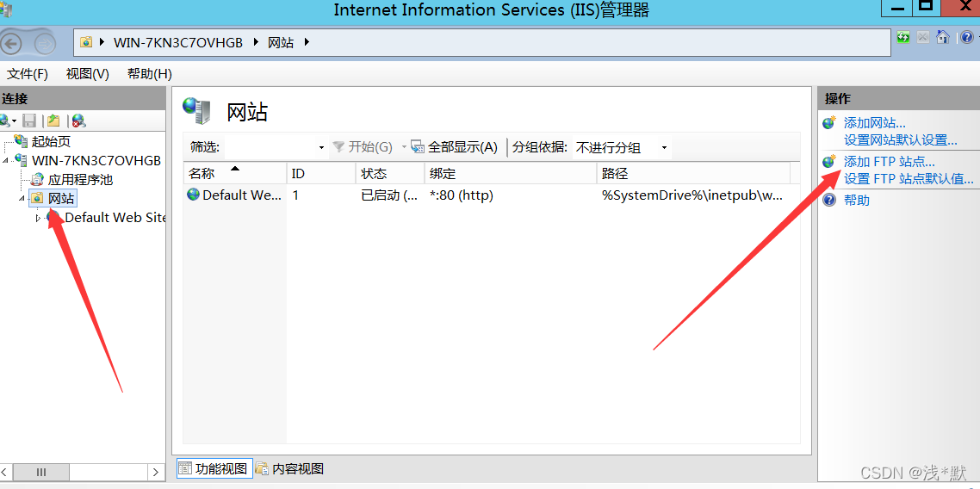
Task: Click the home icon in the top right
Action: 943,38
